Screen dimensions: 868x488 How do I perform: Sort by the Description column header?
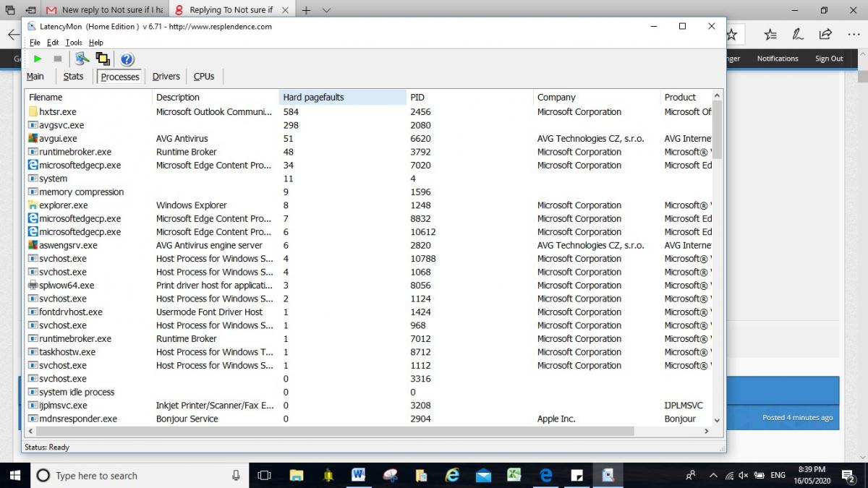click(x=216, y=97)
